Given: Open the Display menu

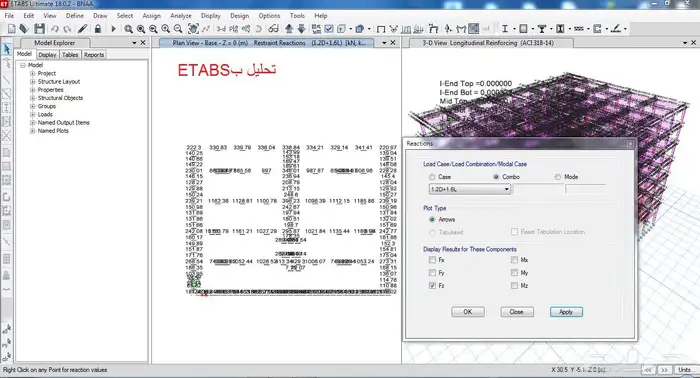Looking at the screenshot, I should [211, 16].
